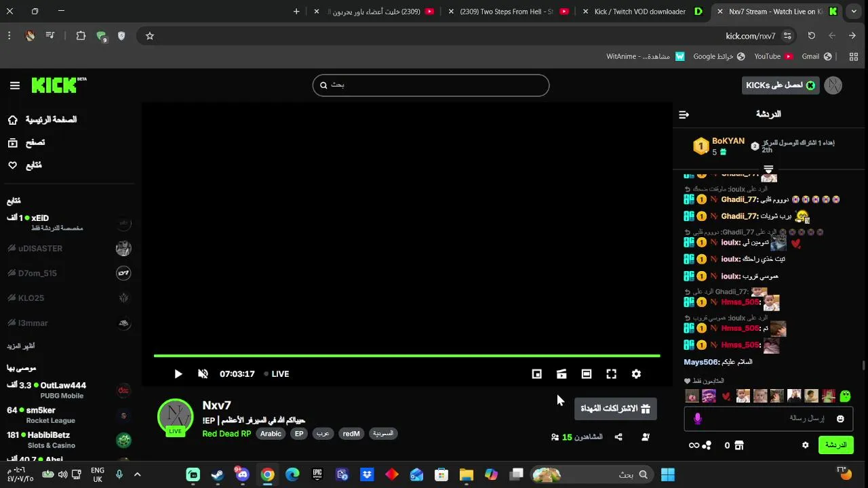Open the Following sidebar item

(24, 165)
